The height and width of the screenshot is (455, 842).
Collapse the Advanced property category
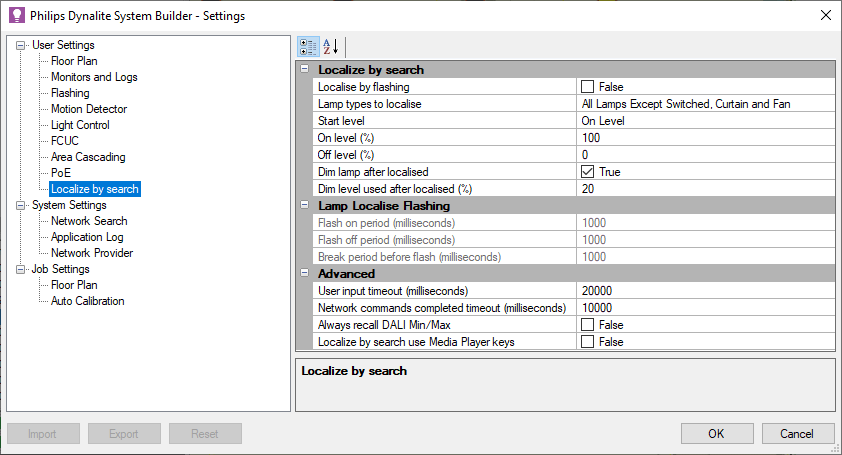tap(304, 273)
